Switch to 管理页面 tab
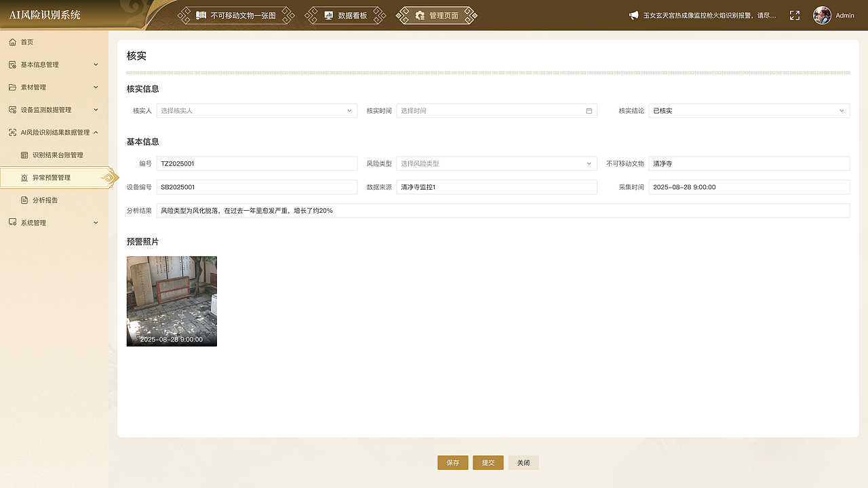The width and height of the screenshot is (868, 488). click(x=437, y=15)
